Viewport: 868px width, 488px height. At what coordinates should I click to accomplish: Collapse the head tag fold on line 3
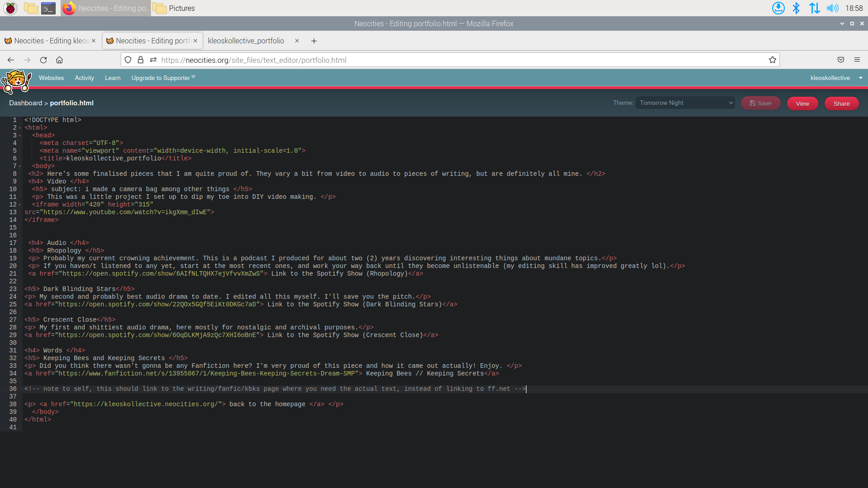click(x=20, y=136)
